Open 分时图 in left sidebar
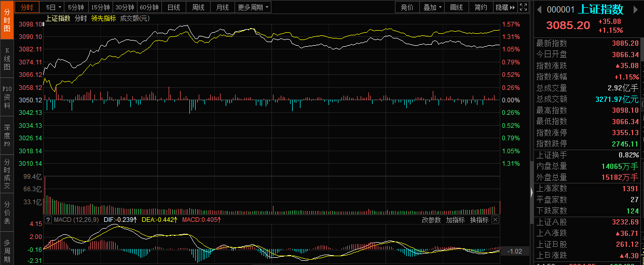The image size is (644, 265). [x=7, y=20]
